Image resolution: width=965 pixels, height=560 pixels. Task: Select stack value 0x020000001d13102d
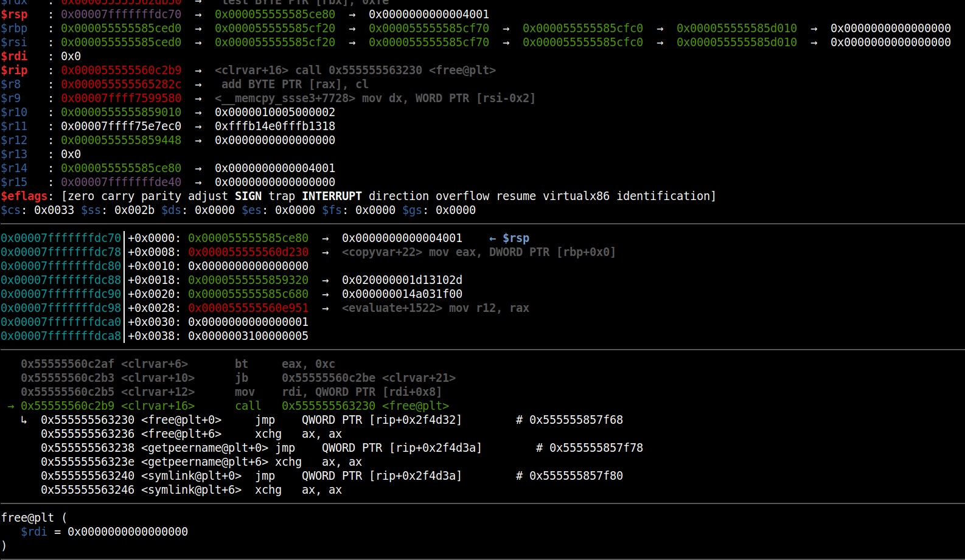pos(402,280)
